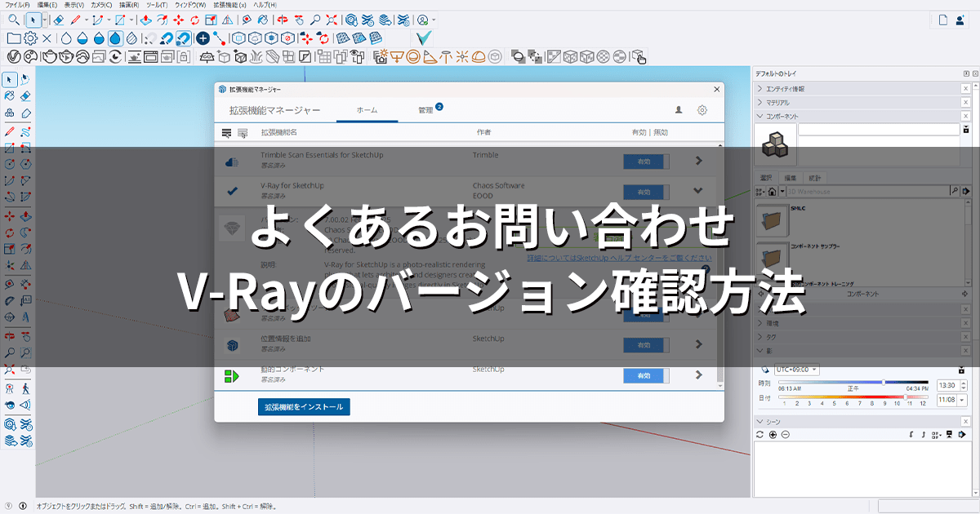Toggle V-Ray for SketchUp enabled switch
This screenshot has width=980, height=514.
pos(645,192)
